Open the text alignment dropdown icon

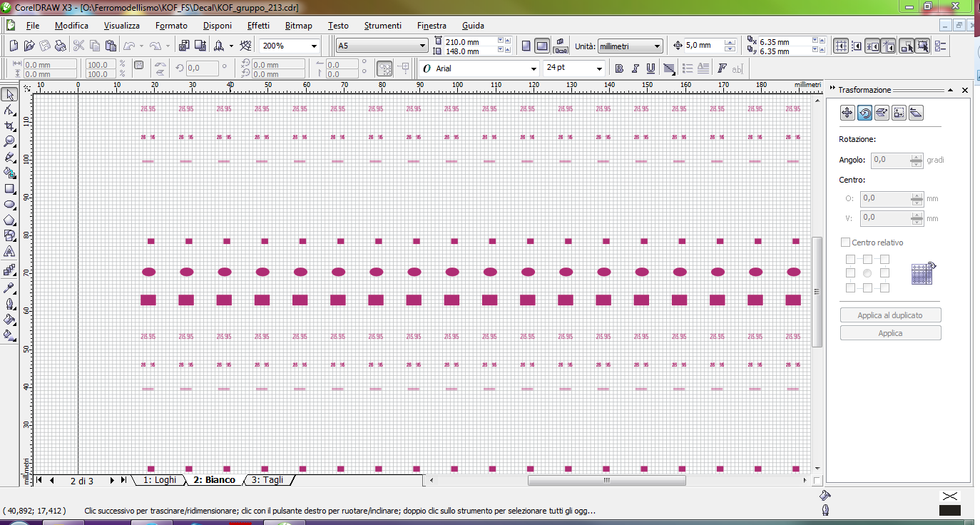[x=670, y=68]
